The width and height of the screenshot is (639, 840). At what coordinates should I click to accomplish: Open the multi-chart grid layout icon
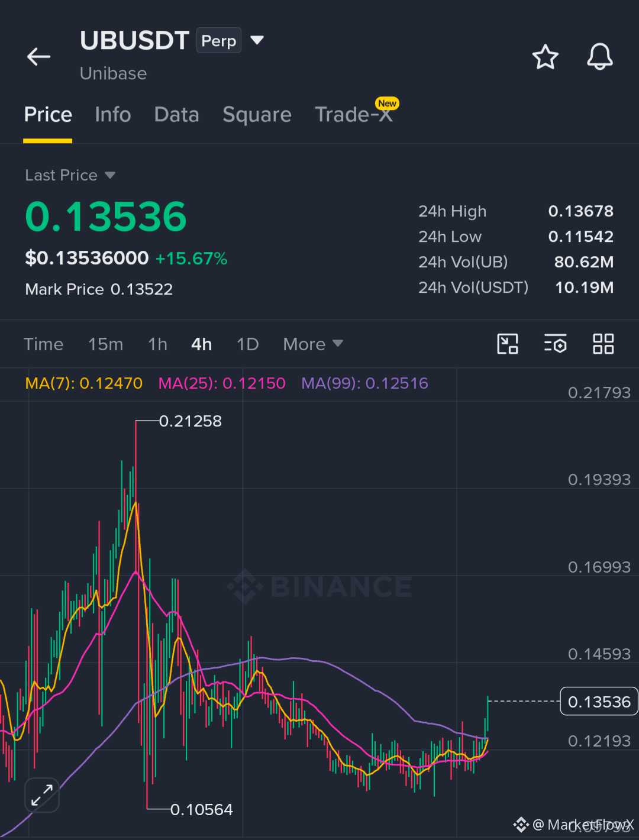coord(603,344)
